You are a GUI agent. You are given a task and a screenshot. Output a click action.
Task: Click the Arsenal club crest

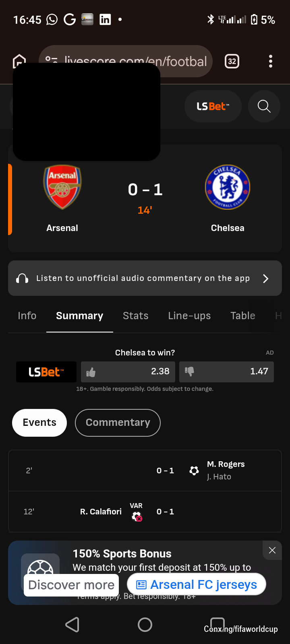tap(62, 187)
